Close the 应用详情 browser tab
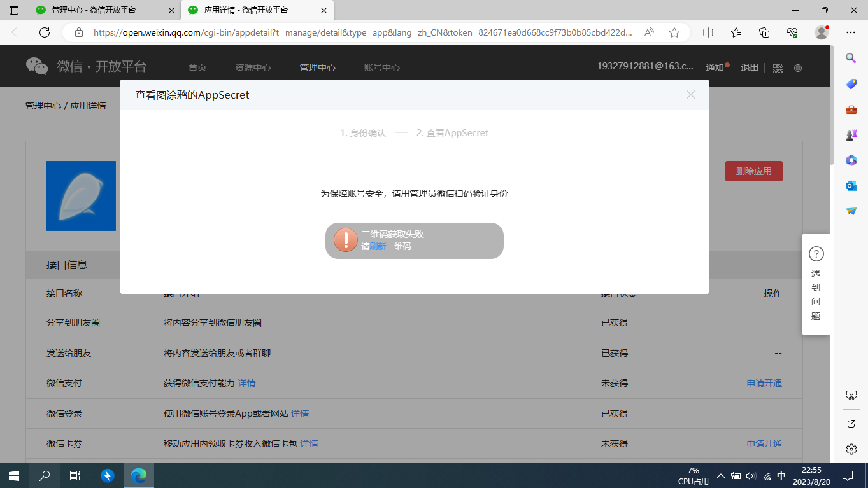Image resolution: width=868 pixels, height=488 pixels. click(x=324, y=10)
